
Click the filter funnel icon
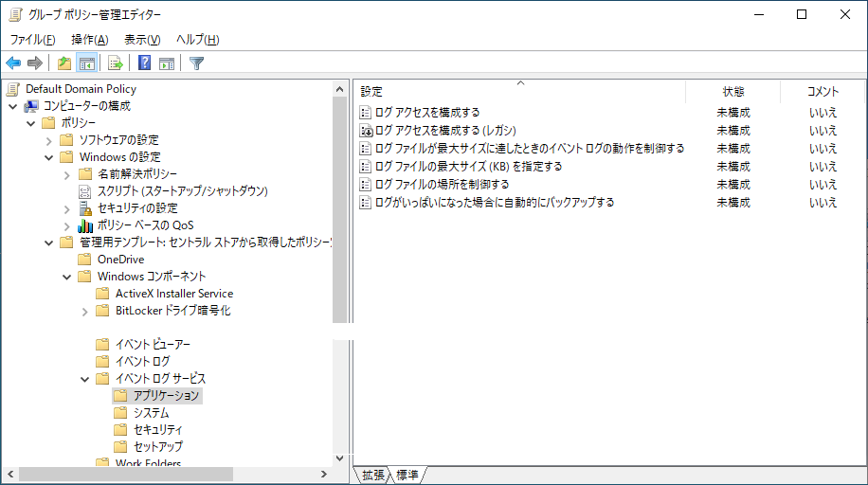[196, 63]
